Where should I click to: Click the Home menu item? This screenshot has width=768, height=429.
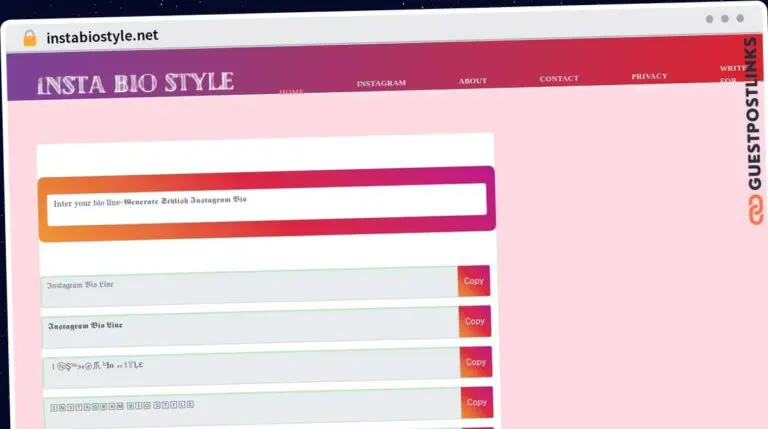(291, 92)
